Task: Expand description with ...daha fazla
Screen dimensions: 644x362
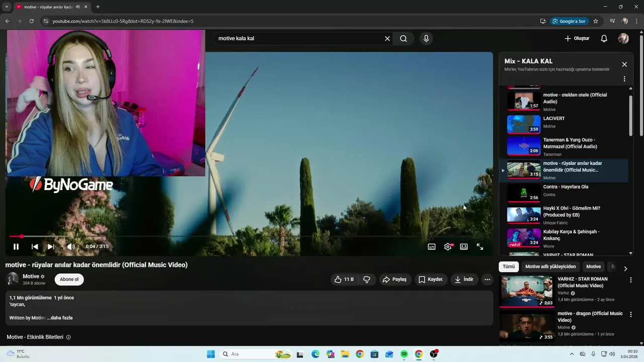Action: tap(60, 318)
